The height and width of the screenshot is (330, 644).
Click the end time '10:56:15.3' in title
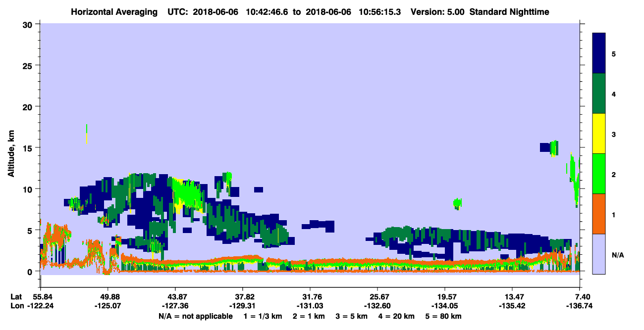pyautogui.click(x=379, y=11)
